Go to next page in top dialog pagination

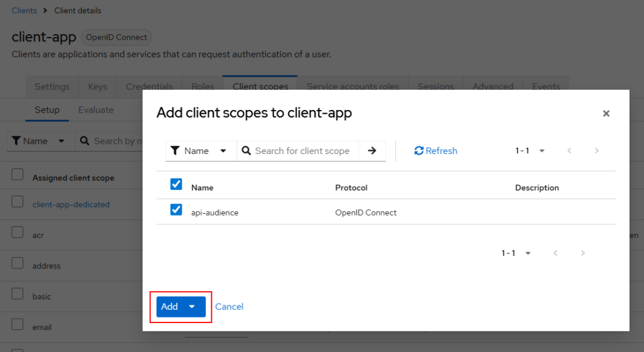(x=597, y=151)
